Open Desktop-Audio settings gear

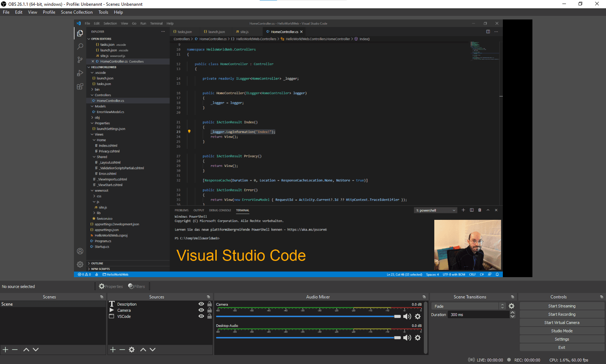(418, 338)
